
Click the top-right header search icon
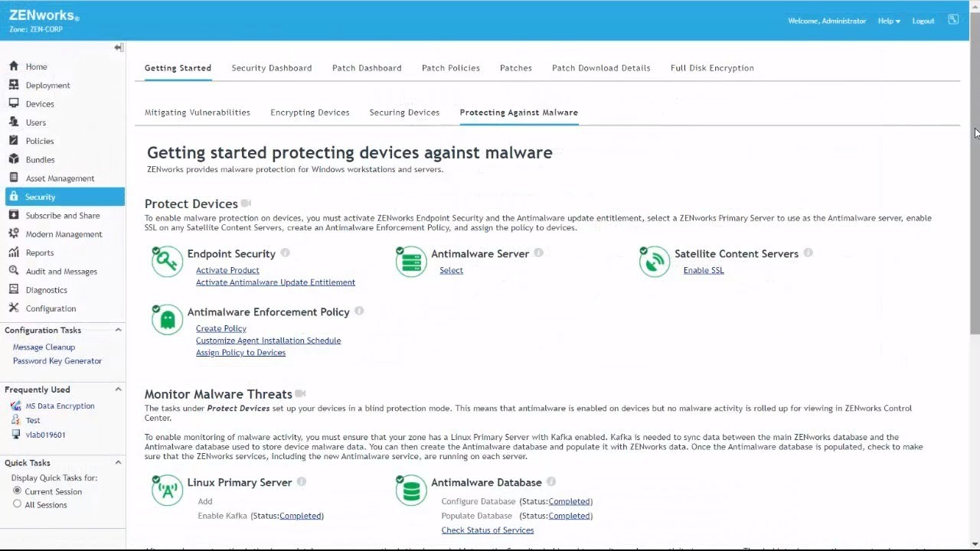click(953, 20)
